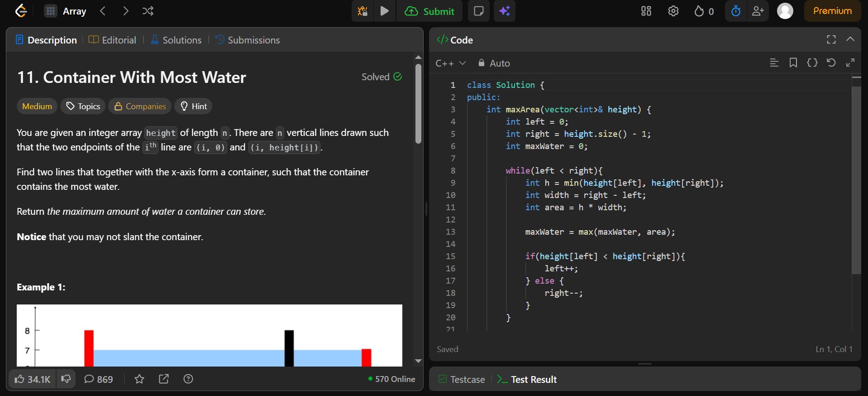Open the C++ language dropdown

[450, 63]
